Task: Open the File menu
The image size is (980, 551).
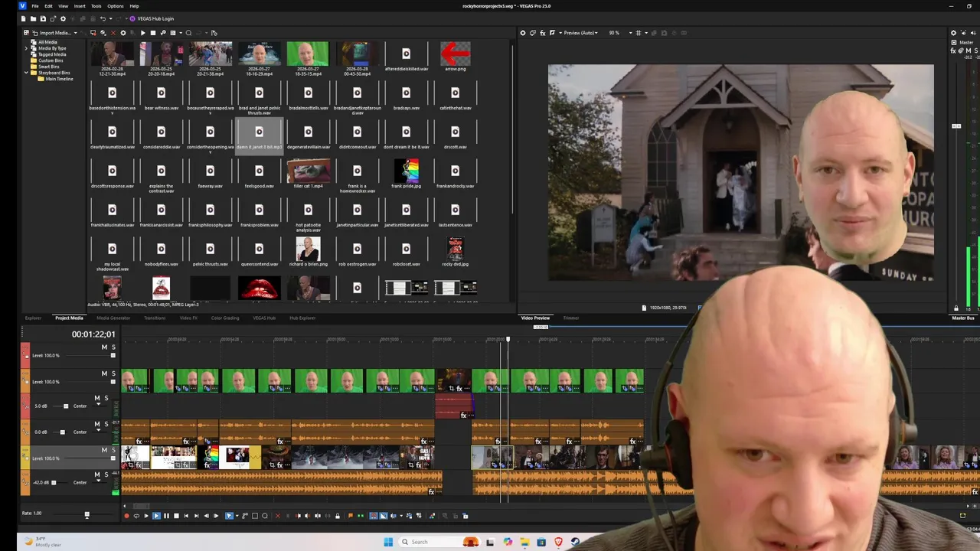Action: 35,6
